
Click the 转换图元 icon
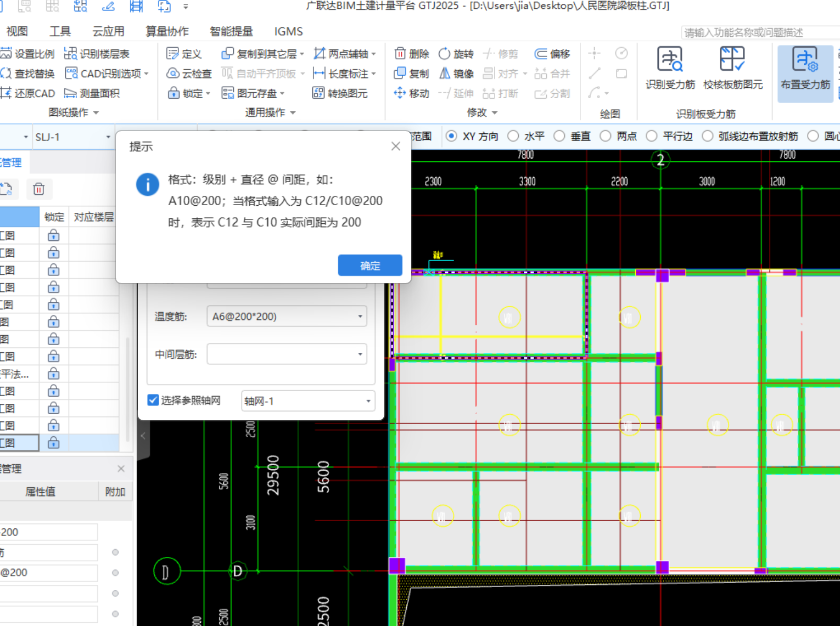[x=318, y=93]
